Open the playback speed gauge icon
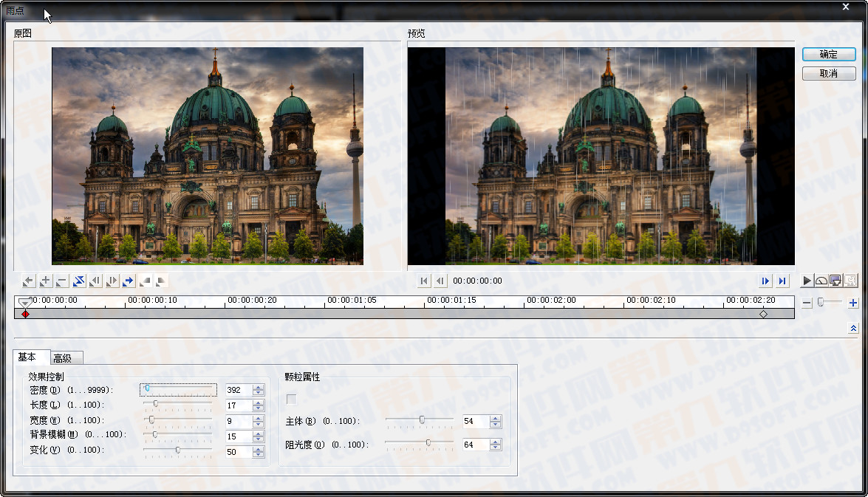 pyautogui.click(x=821, y=281)
